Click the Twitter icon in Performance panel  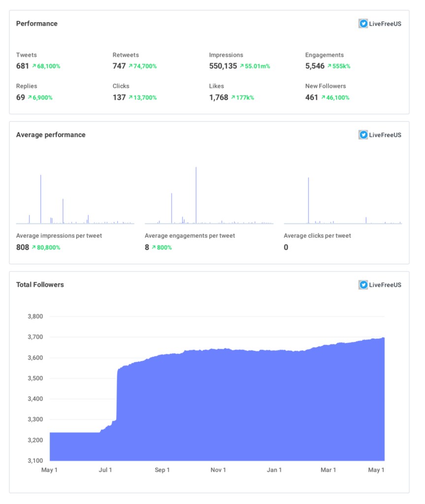coord(363,24)
